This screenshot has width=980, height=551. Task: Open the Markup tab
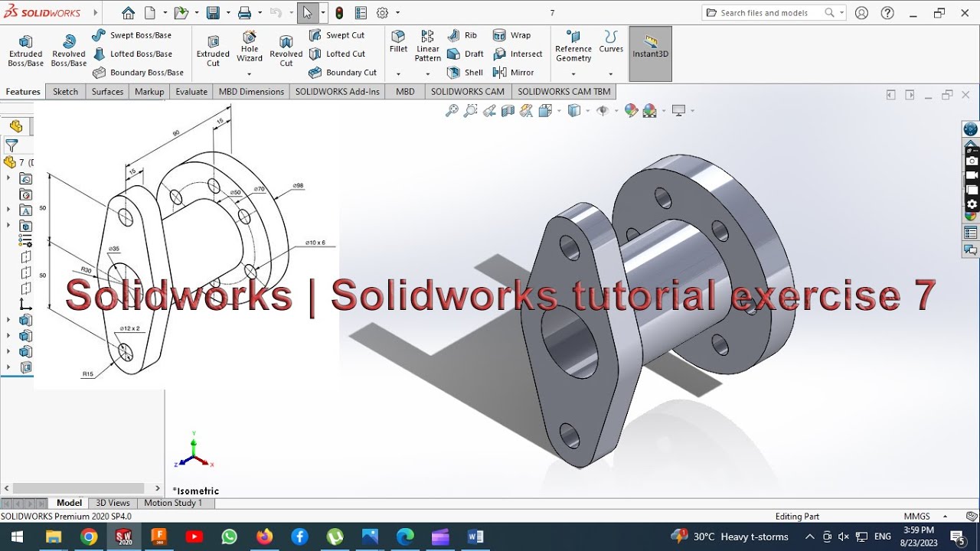(149, 92)
